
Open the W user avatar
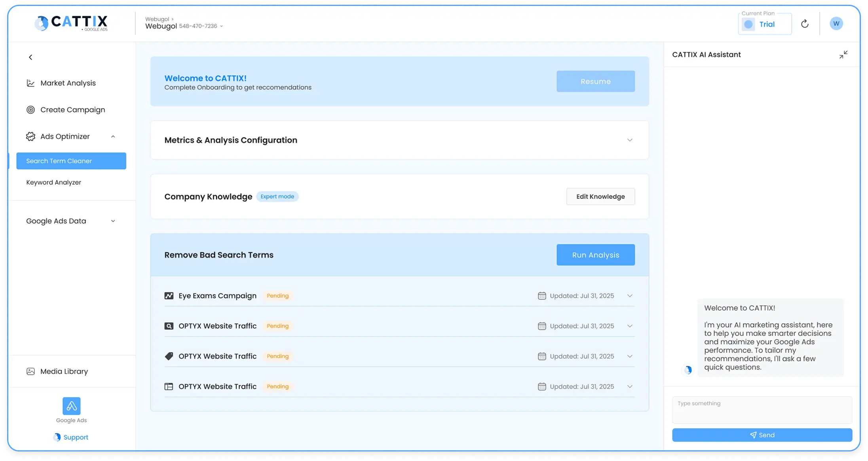[x=836, y=23]
